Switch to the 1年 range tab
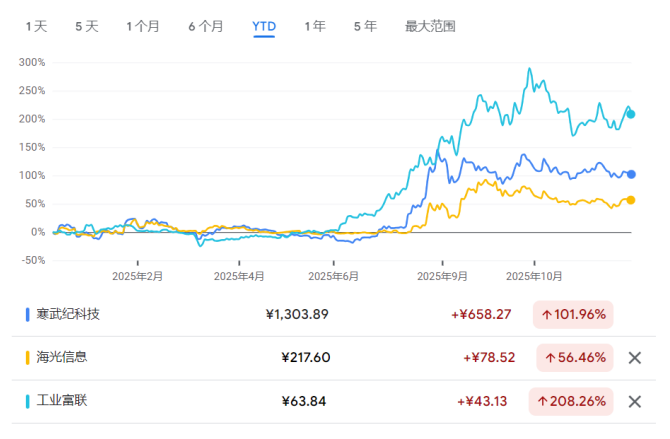670x439 pixels. coord(315,27)
